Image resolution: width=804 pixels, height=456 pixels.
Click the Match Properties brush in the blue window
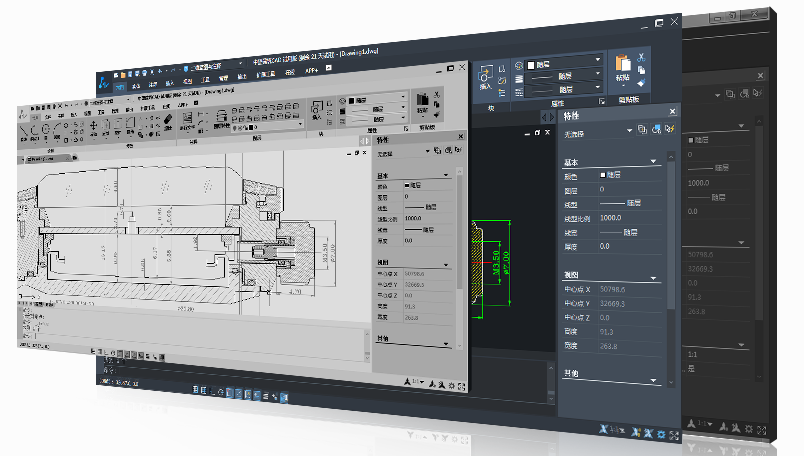click(x=641, y=83)
